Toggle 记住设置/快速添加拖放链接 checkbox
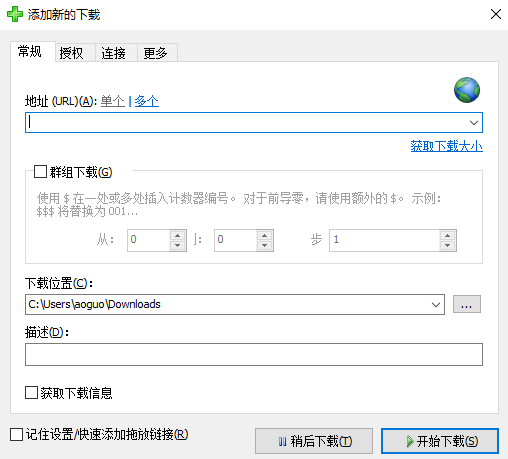Viewport: 508px width, 459px height. (x=16, y=435)
